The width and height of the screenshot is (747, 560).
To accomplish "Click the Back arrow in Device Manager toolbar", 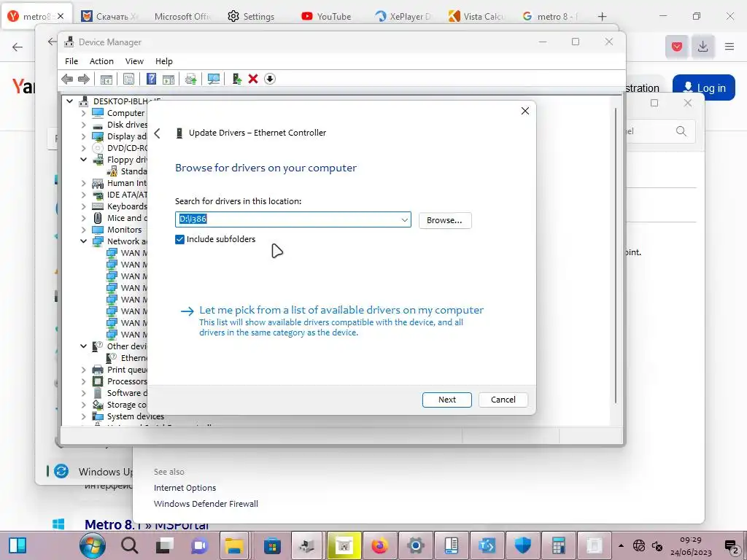I will 67,79.
